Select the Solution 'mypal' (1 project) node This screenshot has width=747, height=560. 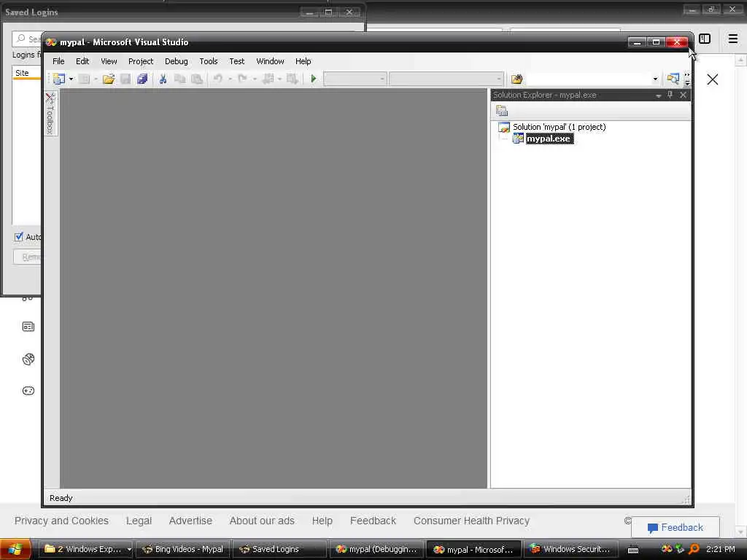coord(559,127)
